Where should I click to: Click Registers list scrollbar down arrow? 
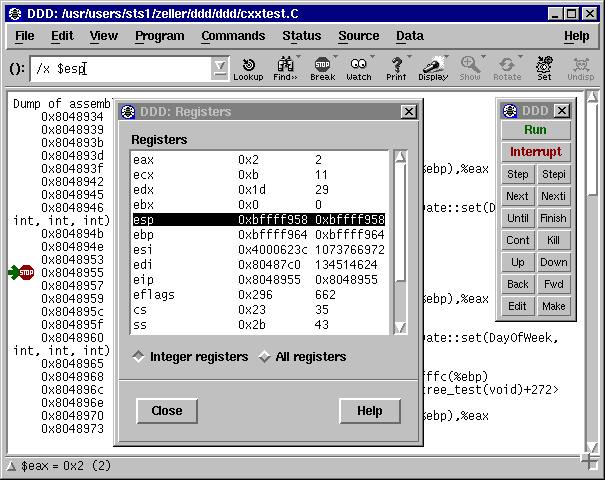pyautogui.click(x=401, y=328)
